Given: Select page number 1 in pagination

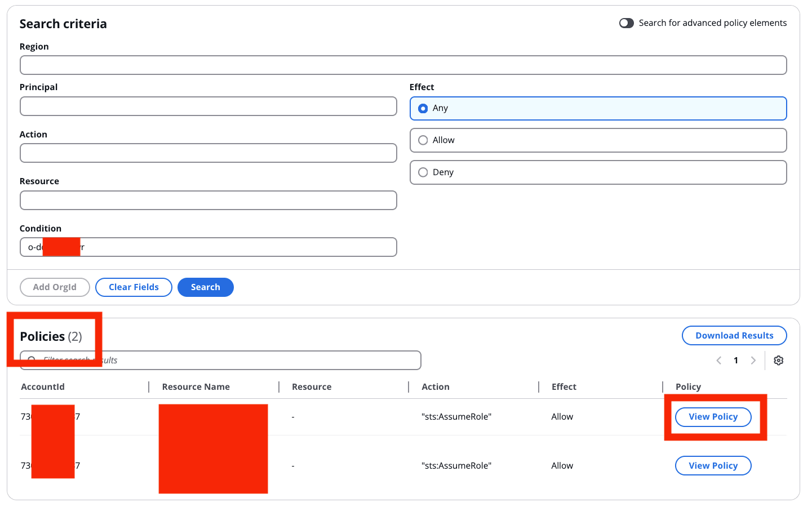Looking at the screenshot, I should pos(736,361).
